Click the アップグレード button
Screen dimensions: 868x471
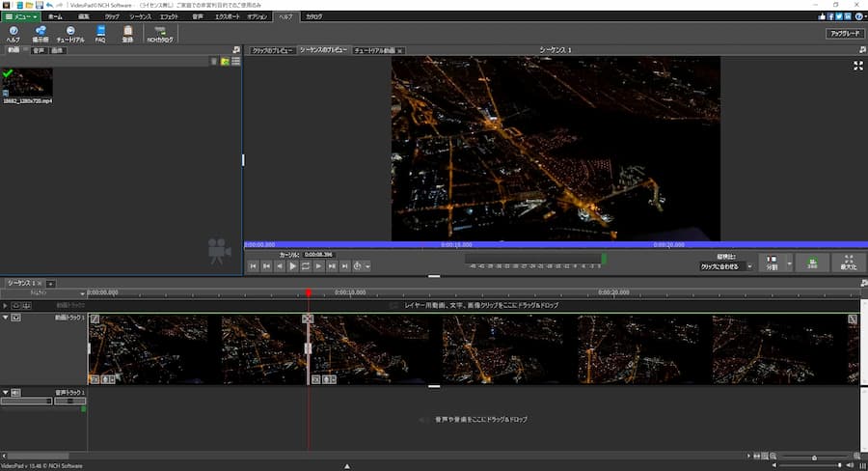(x=844, y=33)
